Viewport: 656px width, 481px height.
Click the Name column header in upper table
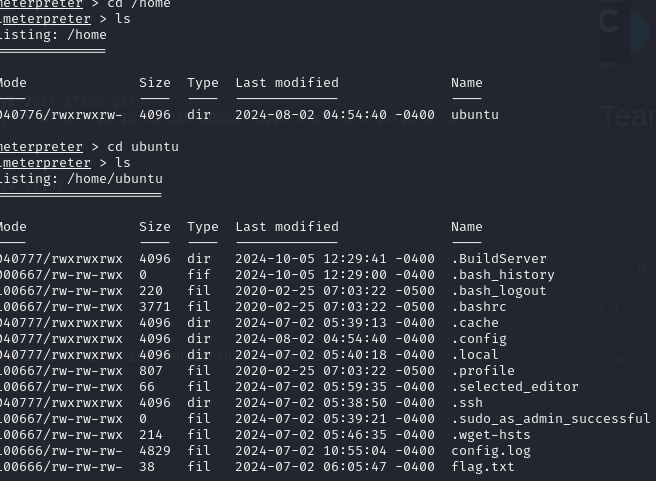[x=467, y=83]
